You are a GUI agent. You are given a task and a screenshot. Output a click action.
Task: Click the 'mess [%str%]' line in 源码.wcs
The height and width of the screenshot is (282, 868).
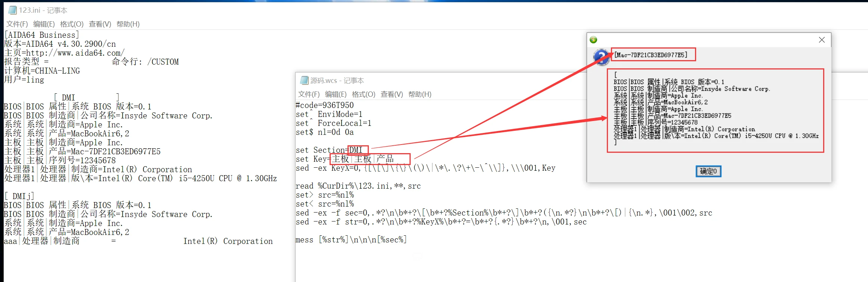[351, 240]
